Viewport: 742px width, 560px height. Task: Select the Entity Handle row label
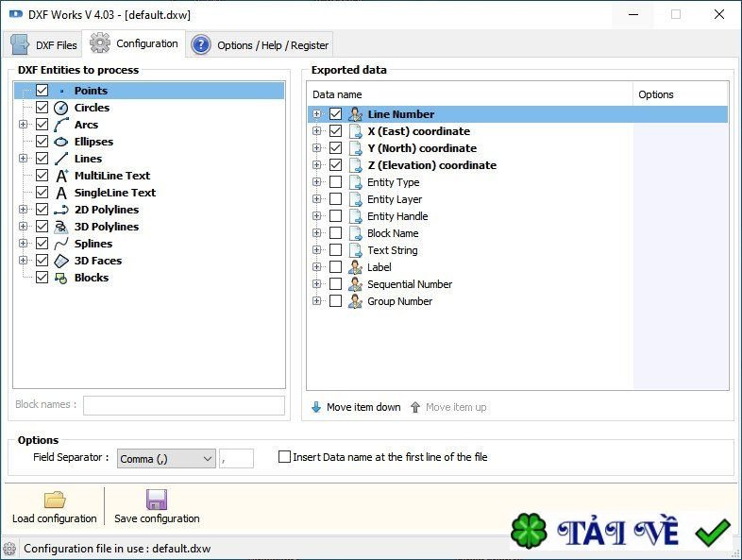point(397,216)
